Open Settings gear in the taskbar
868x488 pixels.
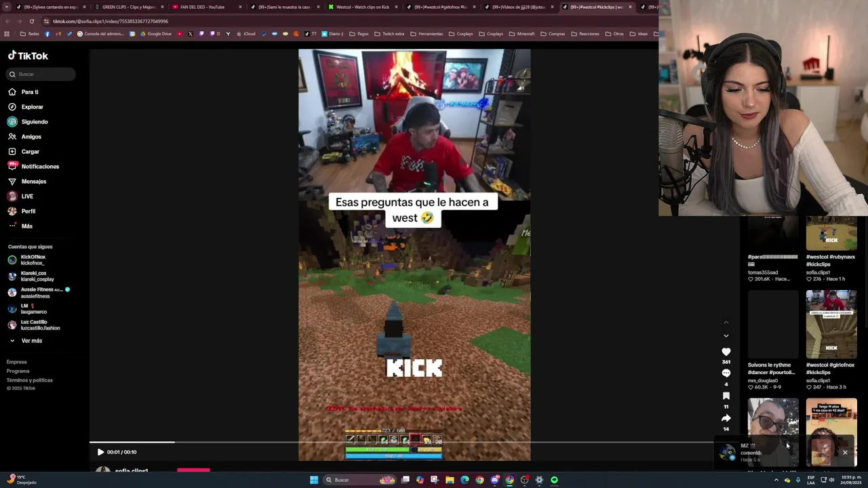coord(539,480)
